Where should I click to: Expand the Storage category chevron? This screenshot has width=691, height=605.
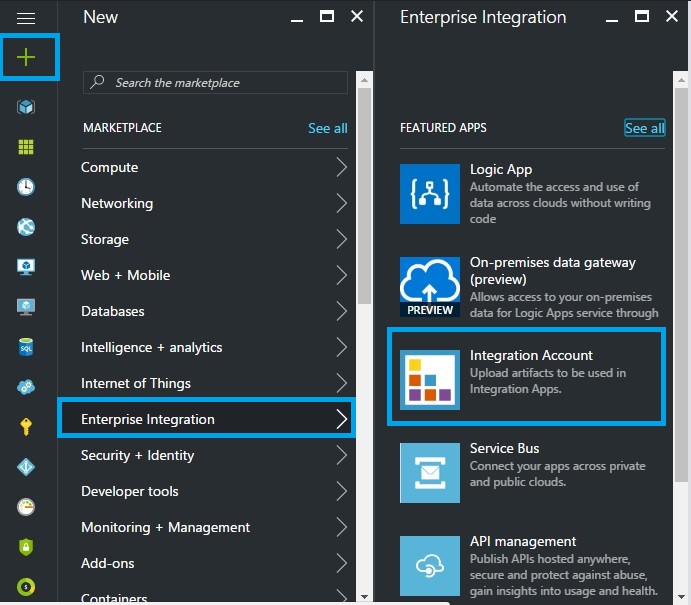(342, 239)
